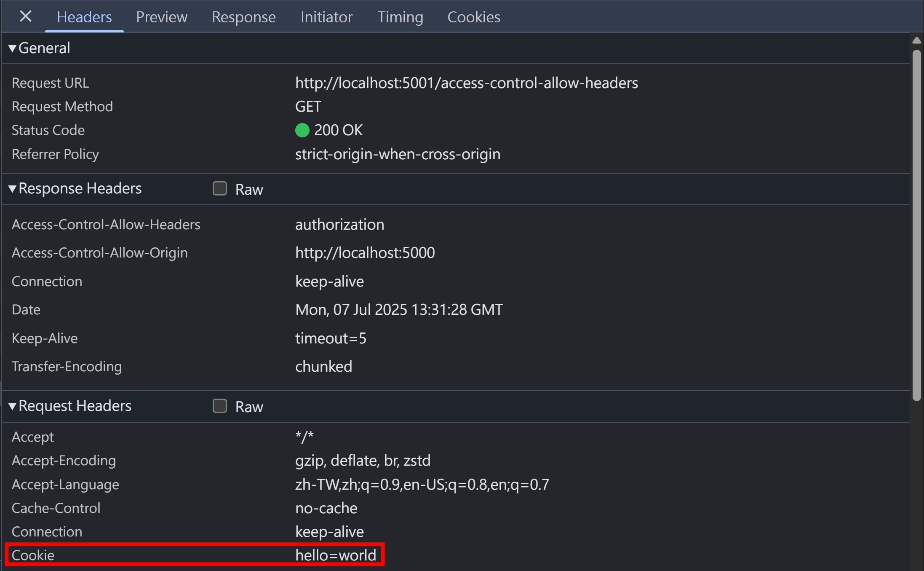Enable Raw view for Response Headers
Screen dimensions: 924x571
coord(220,188)
